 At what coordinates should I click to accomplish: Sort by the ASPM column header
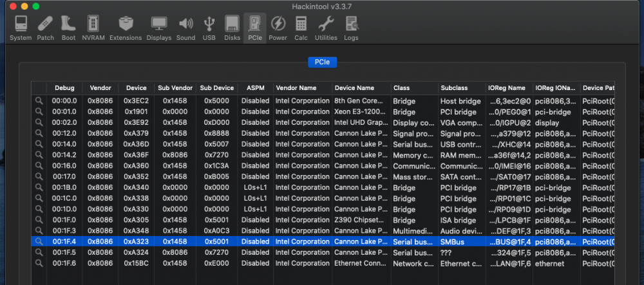click(x=256, y=87)
